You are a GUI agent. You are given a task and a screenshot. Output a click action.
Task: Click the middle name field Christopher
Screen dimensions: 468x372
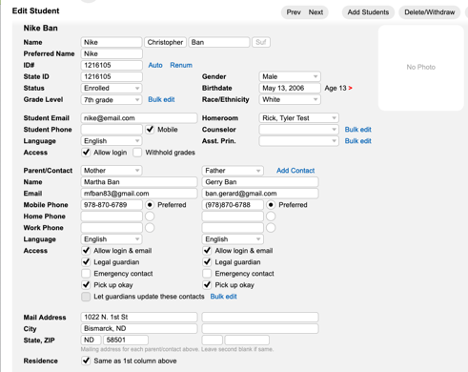coord(165,42)
